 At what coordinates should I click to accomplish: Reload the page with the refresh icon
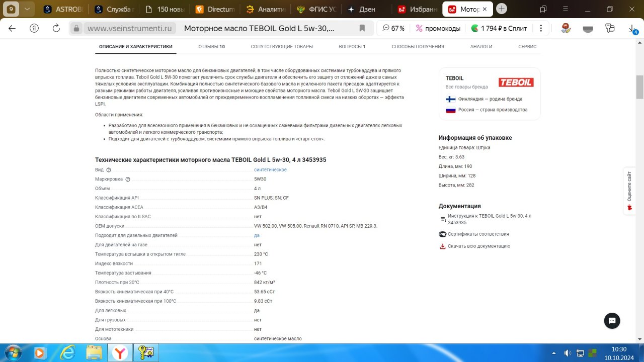pos(56,28)
